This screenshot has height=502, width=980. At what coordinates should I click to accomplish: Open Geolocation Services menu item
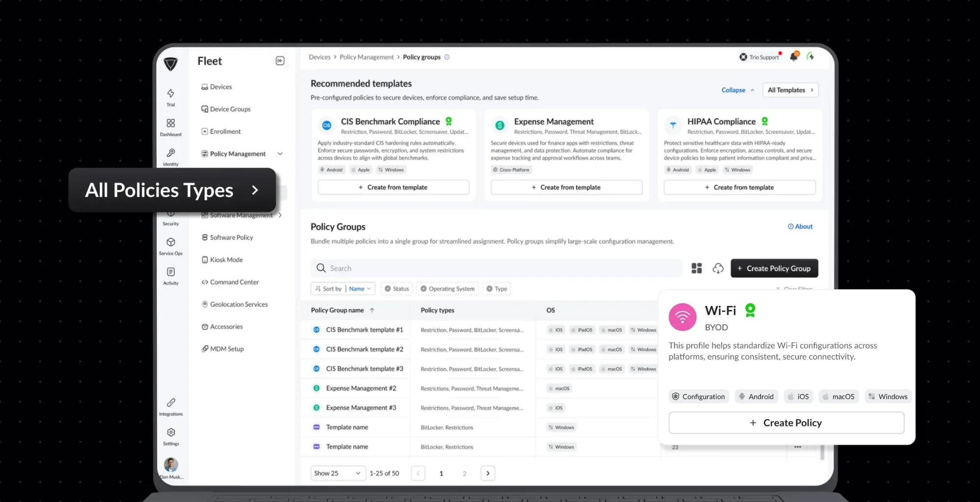click(x=235, y=304)
